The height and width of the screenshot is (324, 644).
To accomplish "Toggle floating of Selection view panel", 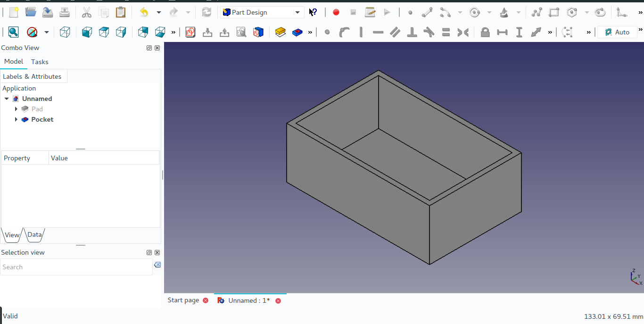I will [149, 252].
